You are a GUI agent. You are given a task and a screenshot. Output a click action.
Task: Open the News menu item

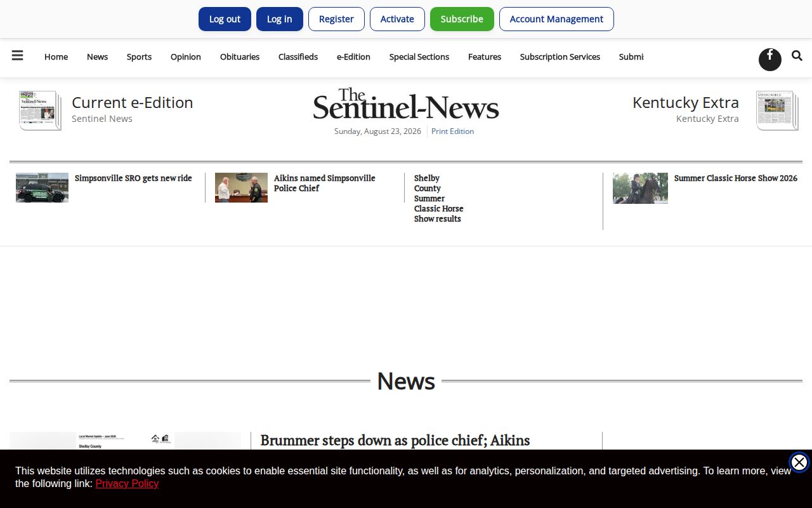[x=97, y=57]
